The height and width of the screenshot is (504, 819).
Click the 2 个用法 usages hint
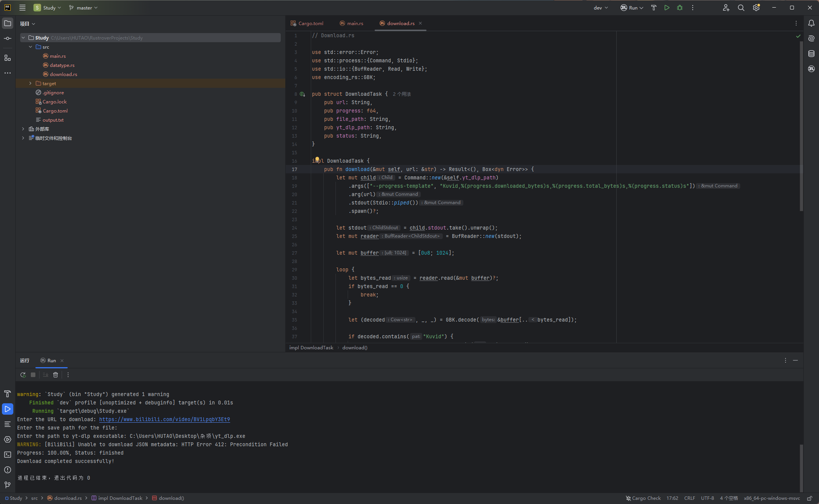402,94
